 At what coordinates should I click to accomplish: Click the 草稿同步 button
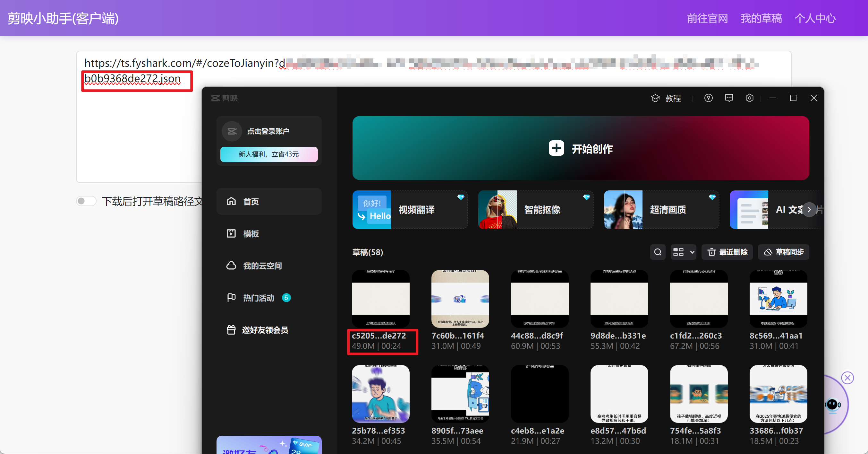pyautogui.click(x=783, y=252)
